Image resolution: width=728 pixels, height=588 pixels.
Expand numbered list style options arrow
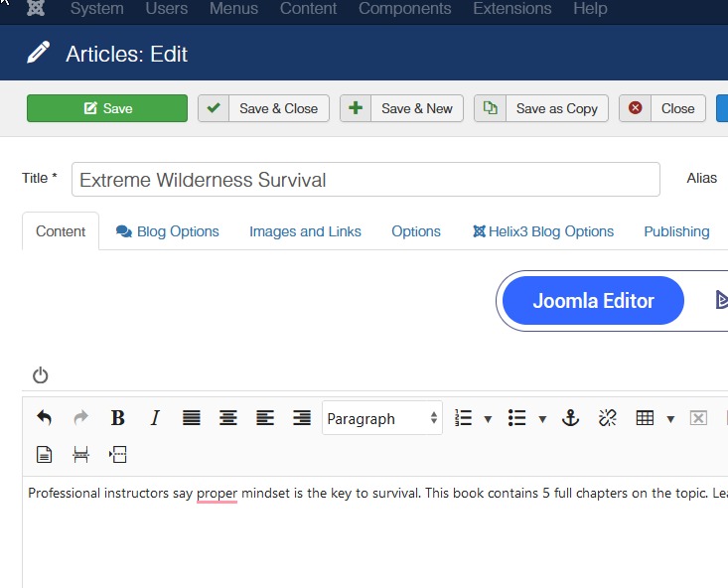click(488, 419)
